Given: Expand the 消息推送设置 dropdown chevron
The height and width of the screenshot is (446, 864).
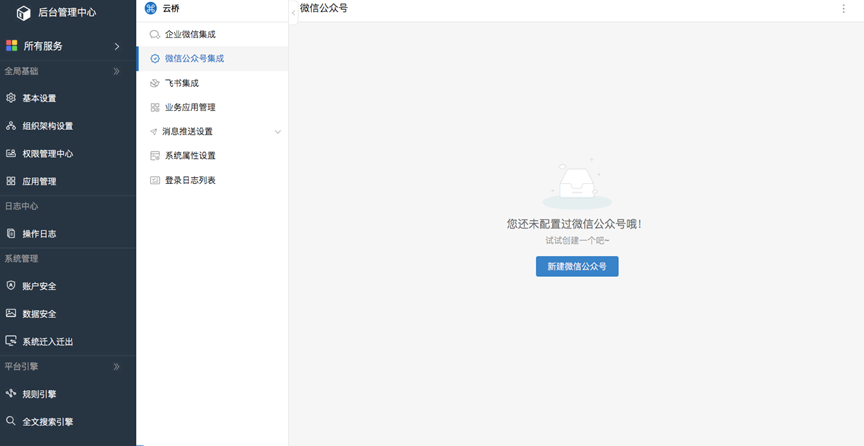Looking at the screenshot, I should [x=278, y=132].
